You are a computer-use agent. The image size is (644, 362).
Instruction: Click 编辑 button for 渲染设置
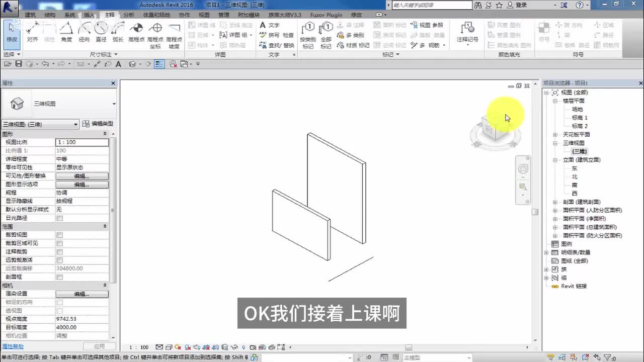[x=82, y=294]
